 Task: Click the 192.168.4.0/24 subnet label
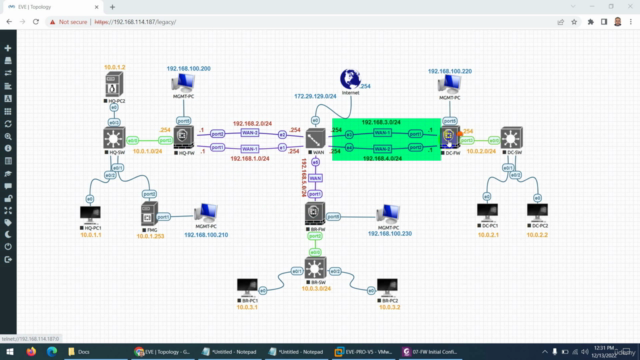pyautogui.click(x=382, y=158)
